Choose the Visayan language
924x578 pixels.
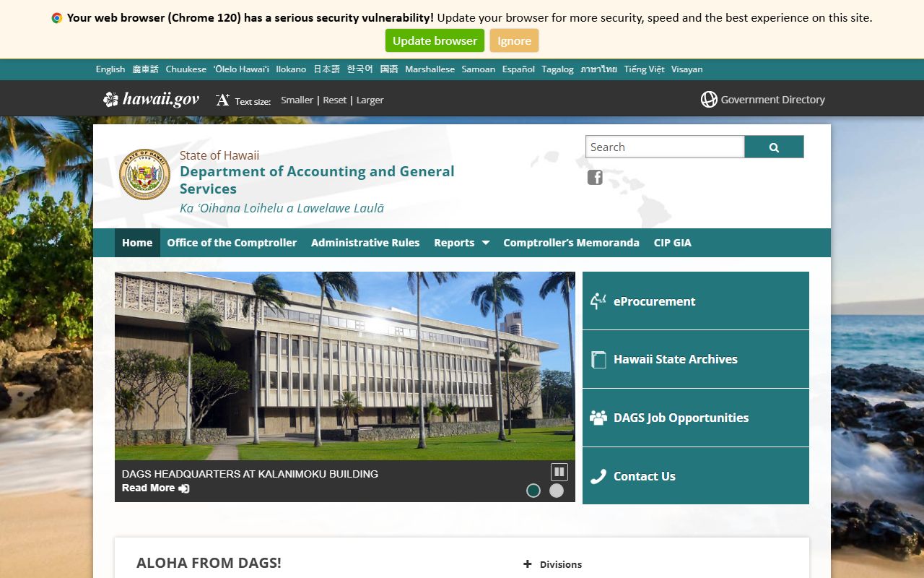coord(687,69)
